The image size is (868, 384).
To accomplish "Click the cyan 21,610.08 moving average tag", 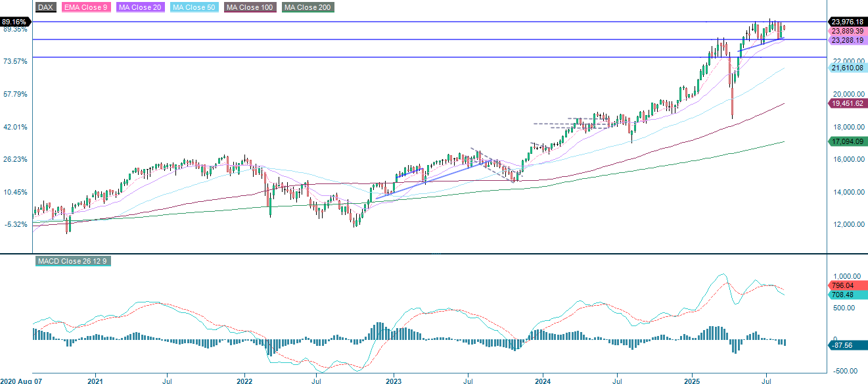I will tap(847, 68).
